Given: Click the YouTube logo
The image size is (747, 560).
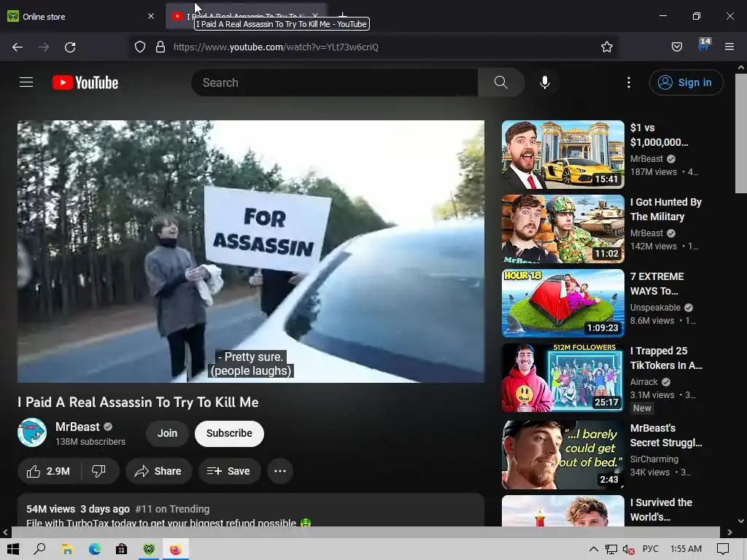Looking at the screenshot, I should [x=85, y=82].
